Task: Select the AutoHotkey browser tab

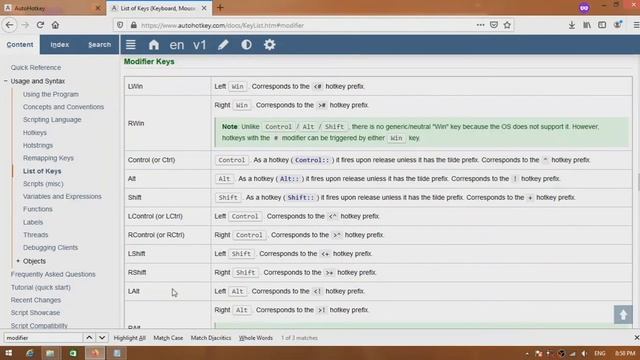Action: point(52,8)
